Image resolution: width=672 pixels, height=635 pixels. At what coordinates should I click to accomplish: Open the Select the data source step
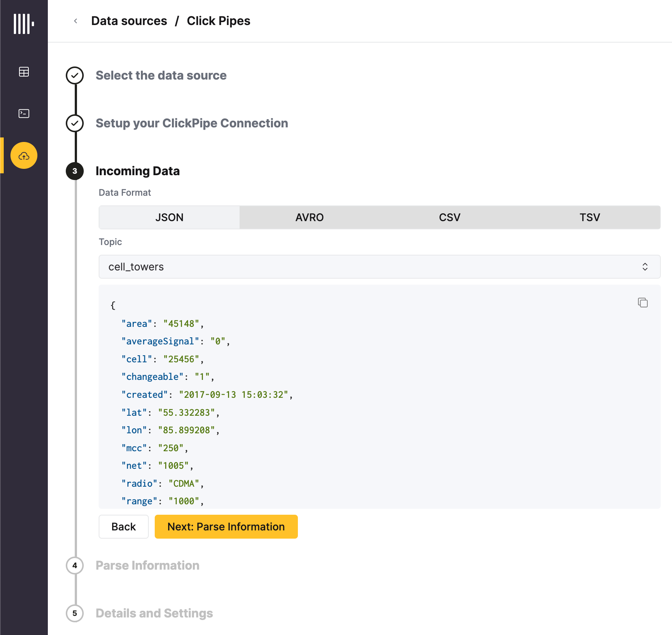[x=161, y=75]
